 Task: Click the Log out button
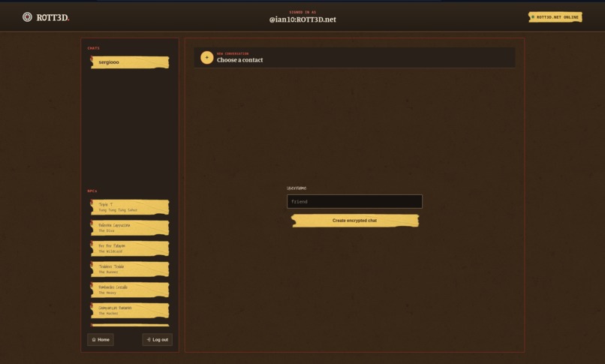(158, 340)
